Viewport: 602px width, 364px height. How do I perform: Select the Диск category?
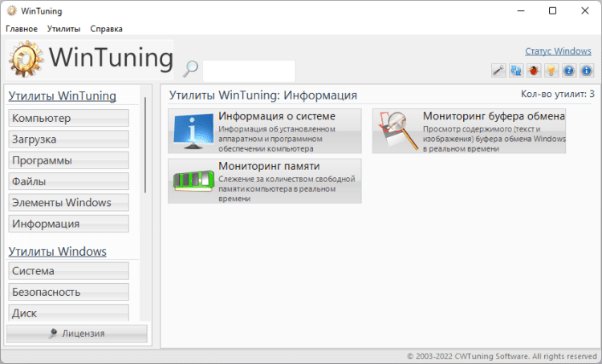point(69,313)
